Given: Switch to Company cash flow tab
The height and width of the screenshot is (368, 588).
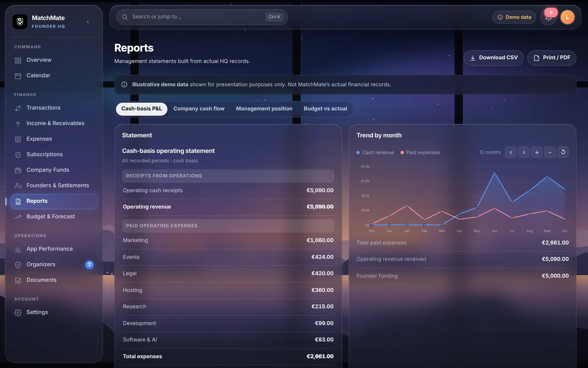Looking at the screenshot, I should tap(199, 109).
